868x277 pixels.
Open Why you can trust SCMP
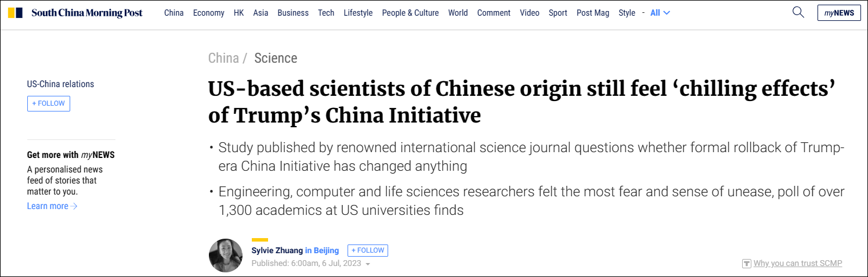798,264
